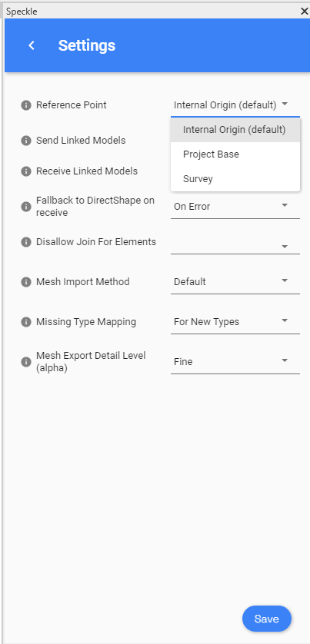This screenshot has height=644, width=310.
Task: Open the Mesh Import Method 'Default' dropdown
Action: [235, 282]
